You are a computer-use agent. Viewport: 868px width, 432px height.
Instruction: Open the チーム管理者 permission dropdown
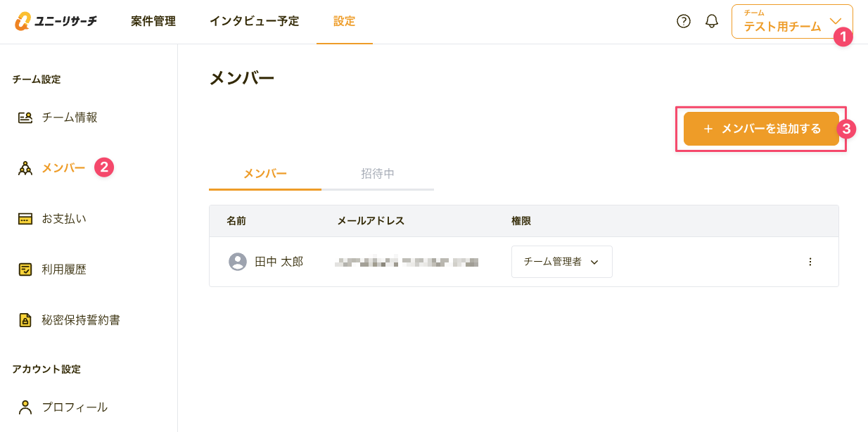pyautogui.click(x=561, y=262)
